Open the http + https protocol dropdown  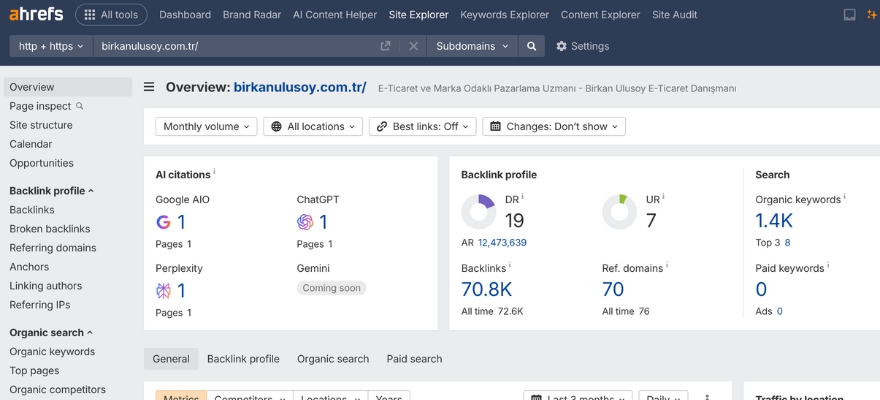pyautogui.click(x=51, y=46)
